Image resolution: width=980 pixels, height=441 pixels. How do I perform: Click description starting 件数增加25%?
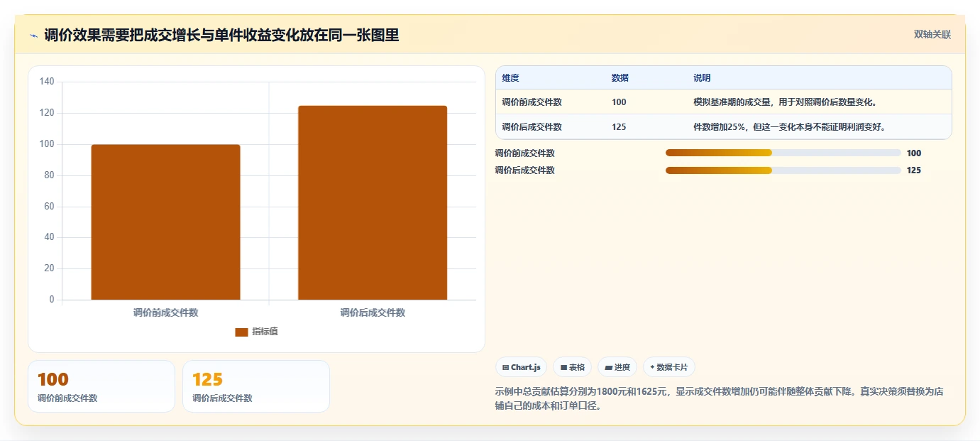coord(789,127)
